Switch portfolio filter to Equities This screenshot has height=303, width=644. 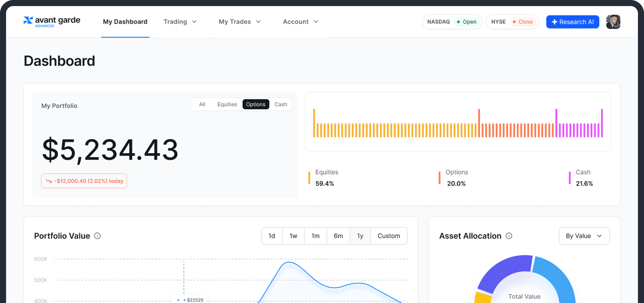[x=227, y=104]
